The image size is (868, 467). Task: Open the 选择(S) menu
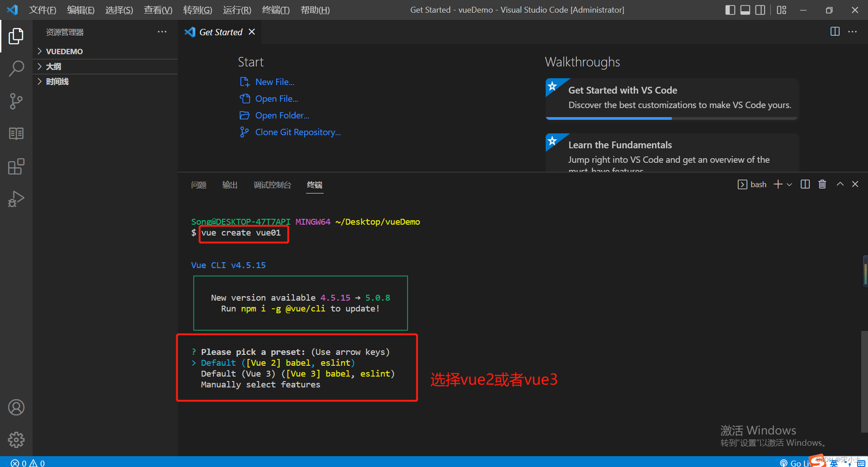click(119, 10)
